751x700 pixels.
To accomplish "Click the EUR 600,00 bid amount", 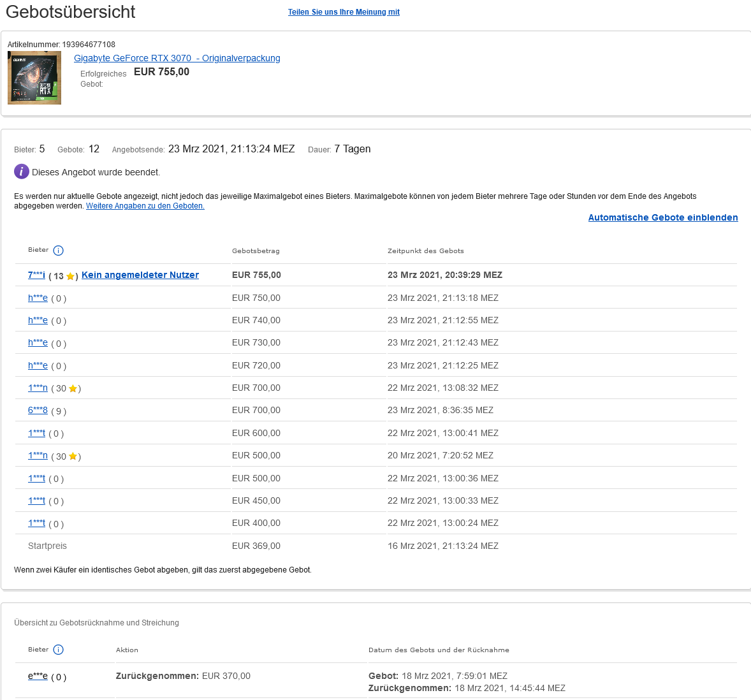I will (x=256, y=434).
